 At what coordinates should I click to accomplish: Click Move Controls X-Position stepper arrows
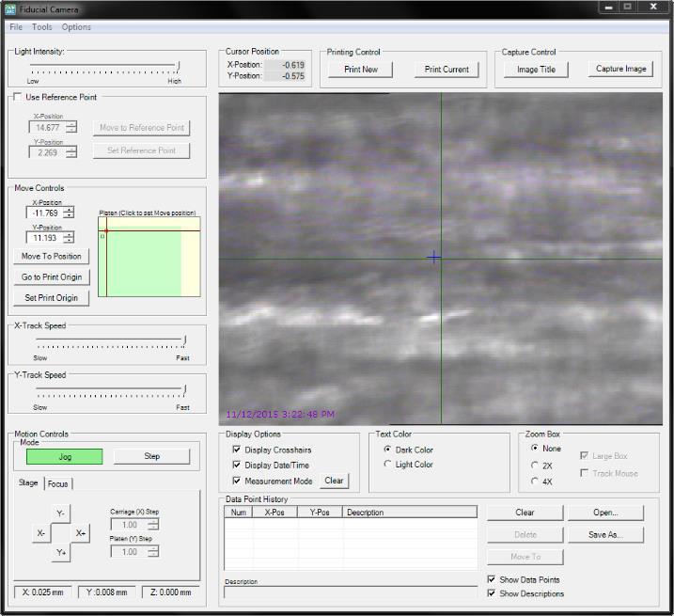click(69, 213)
